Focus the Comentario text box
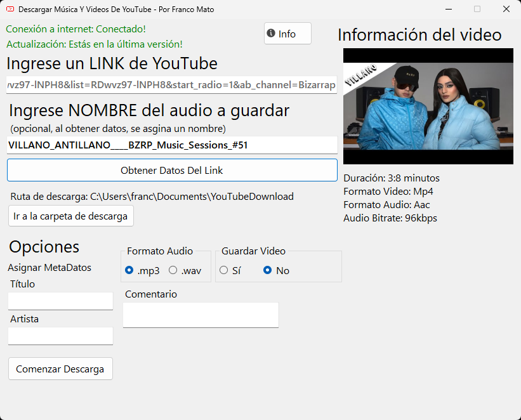This screenshot has height=420, width=521. pyautogui.click(x=201, y=315)
